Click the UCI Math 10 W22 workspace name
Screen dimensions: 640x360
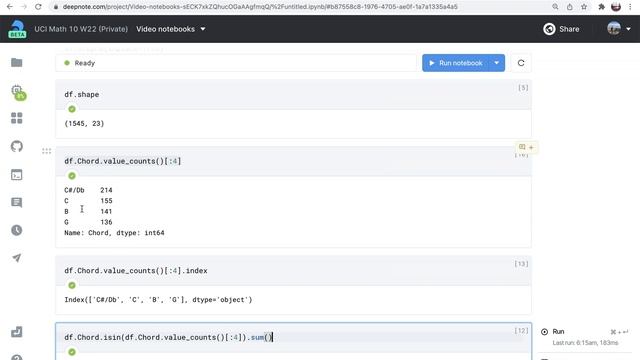81,29
